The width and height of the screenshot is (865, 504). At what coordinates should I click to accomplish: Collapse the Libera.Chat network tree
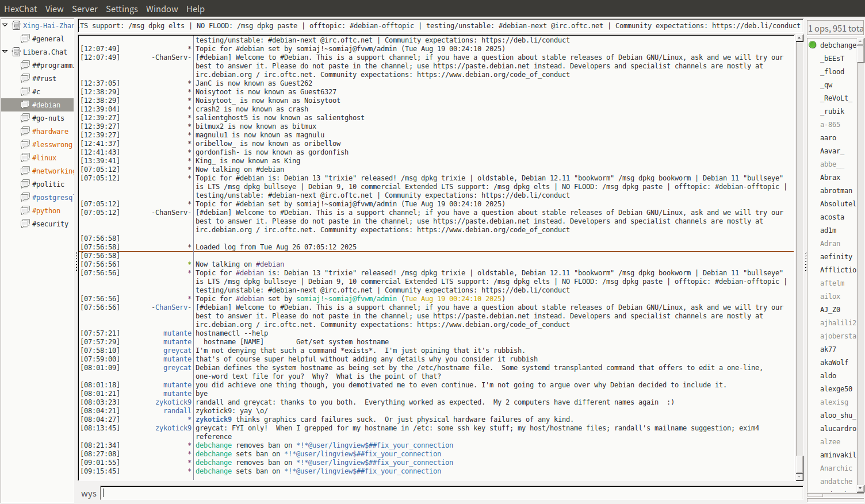[5, 52]
